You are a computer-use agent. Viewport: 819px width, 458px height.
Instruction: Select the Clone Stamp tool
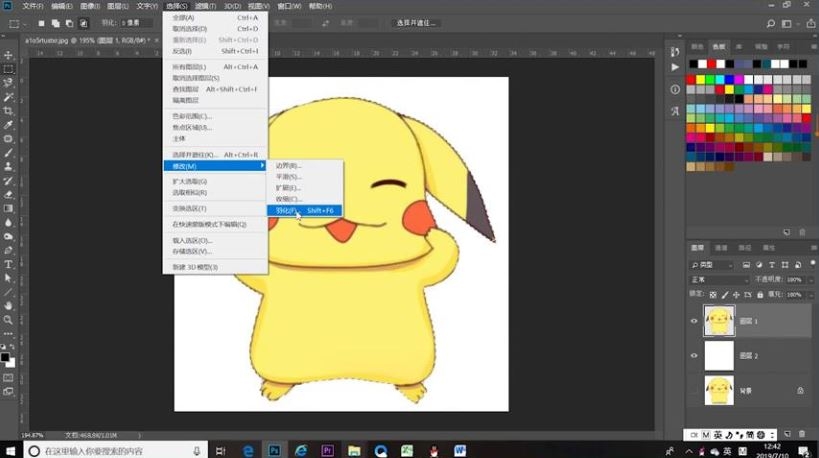tap(8, 167)
